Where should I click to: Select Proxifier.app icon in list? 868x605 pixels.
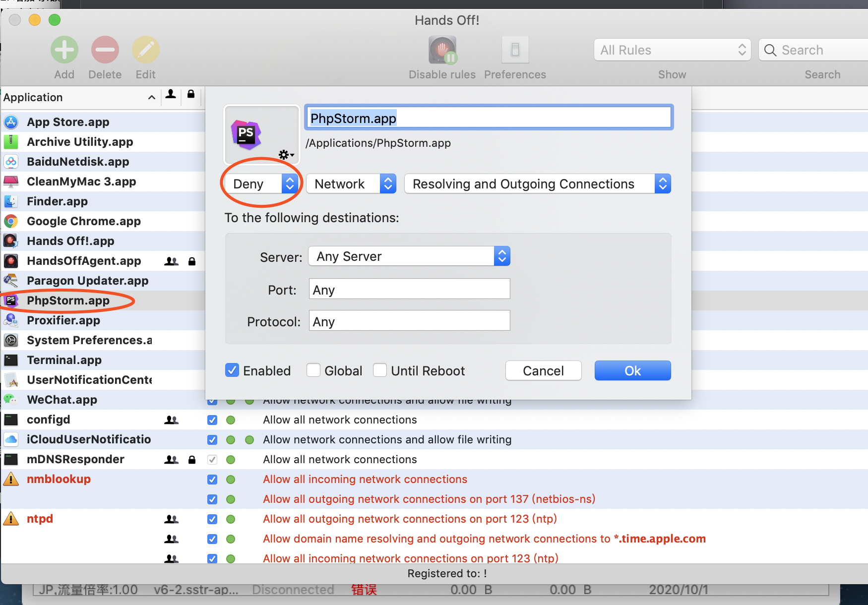pos(11,320)
